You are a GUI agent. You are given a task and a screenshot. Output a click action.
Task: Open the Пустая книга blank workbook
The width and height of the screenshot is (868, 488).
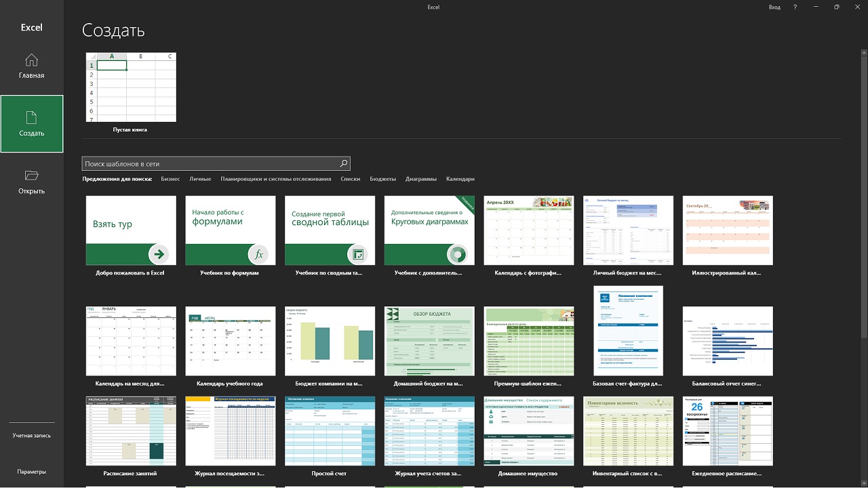131,87
